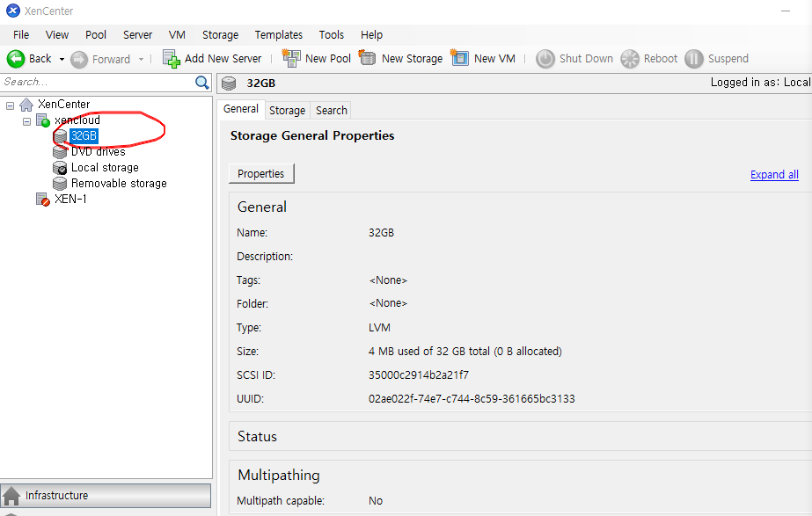This screenshot has width=812, height=516.
Task: Click the New VM icon
Action: (459, 58)
